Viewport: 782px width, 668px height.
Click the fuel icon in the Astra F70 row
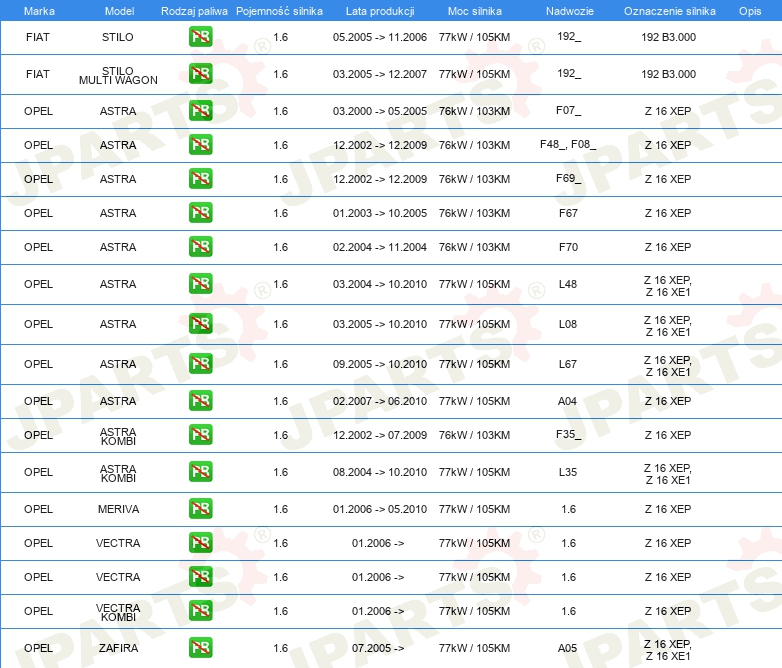coord(200,247)
